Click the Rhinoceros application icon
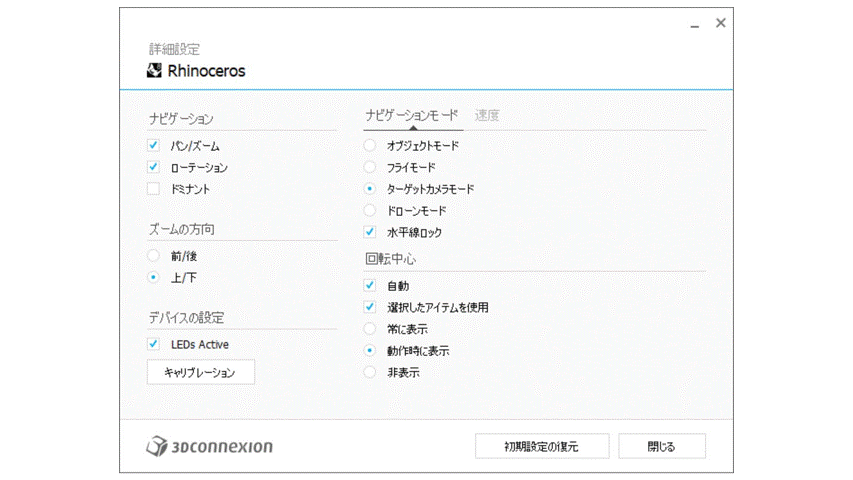 point(154,71)
